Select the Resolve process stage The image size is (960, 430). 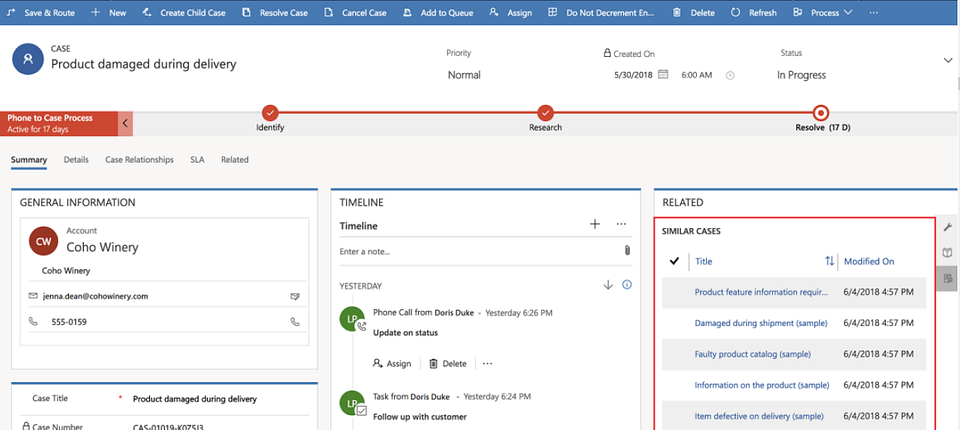pyautogui.click(x=821, y=113)
